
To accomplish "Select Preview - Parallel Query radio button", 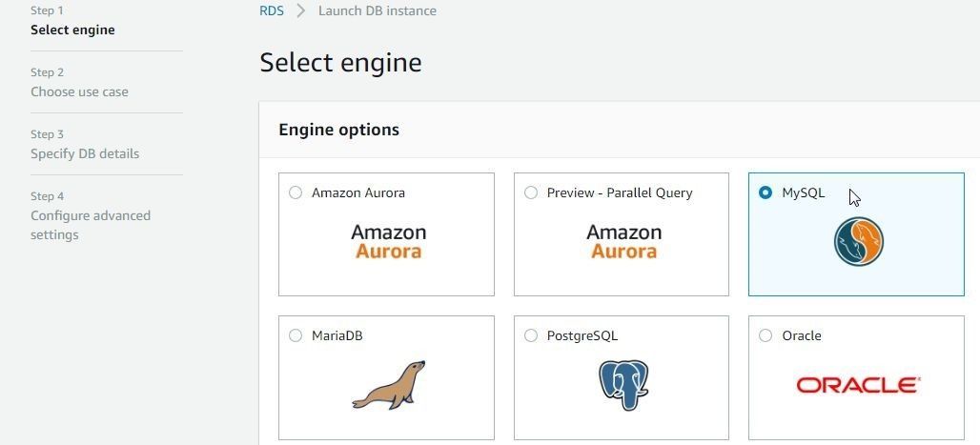I will pos(531,192).
